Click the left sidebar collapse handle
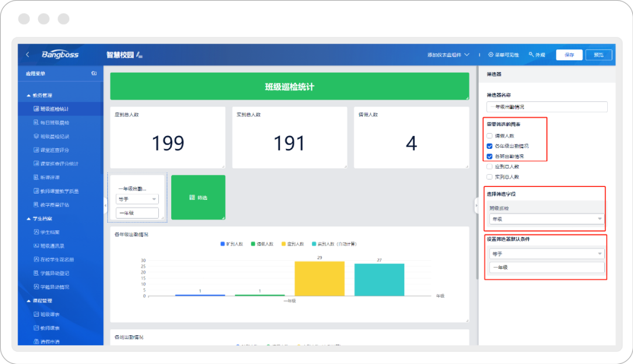Screen dimensions: 633x364 coord(105,205)
